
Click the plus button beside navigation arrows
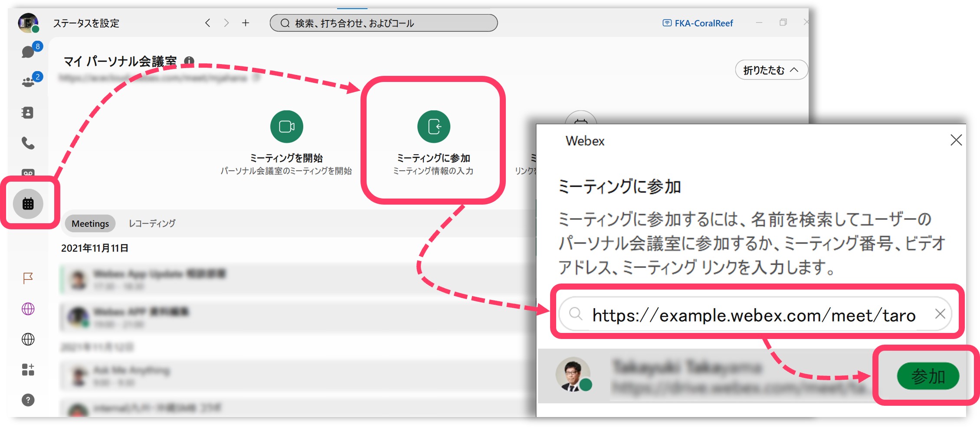point(246,23)
